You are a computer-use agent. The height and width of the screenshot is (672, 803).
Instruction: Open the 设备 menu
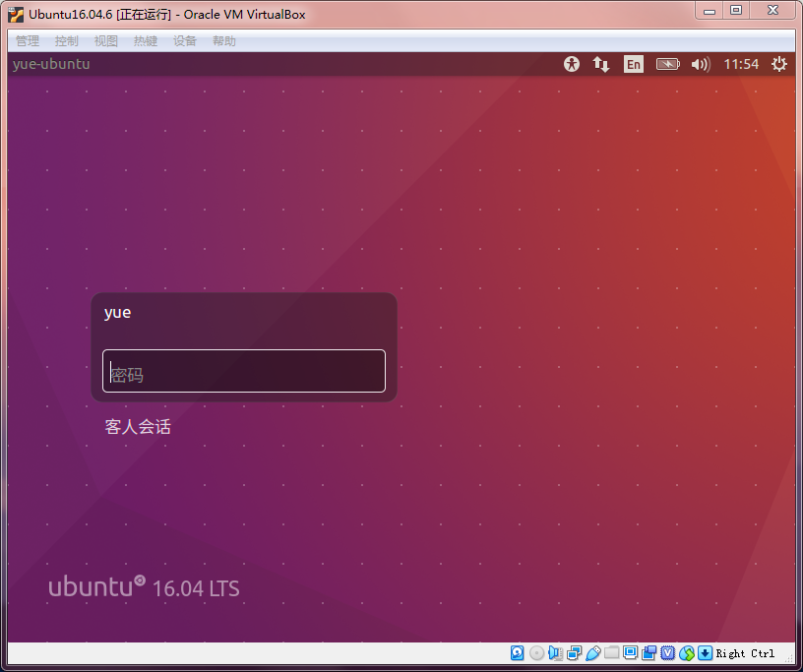tap(185, 41)
